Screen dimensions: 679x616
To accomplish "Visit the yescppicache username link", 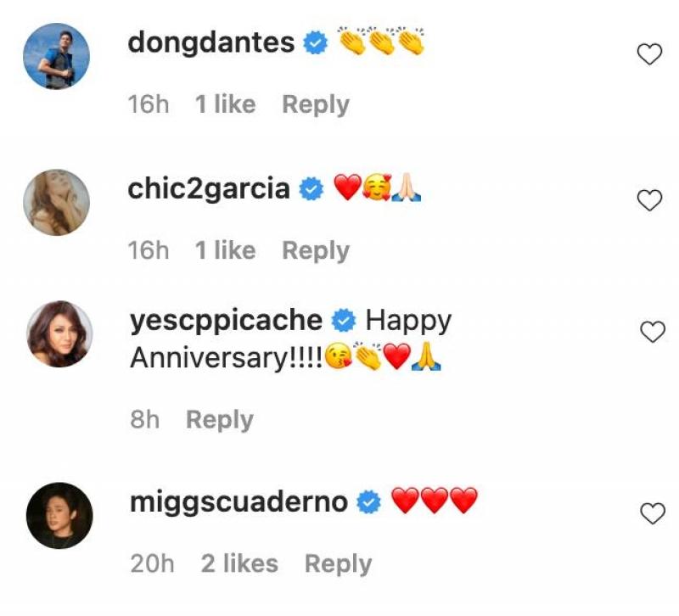I will 227,321.
